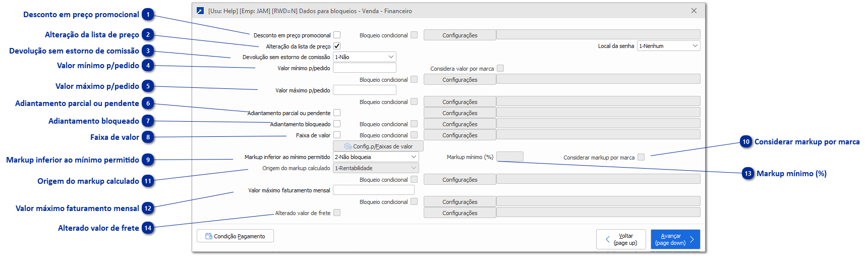Toggle Considerar markup por marca checkbox
The width and height of the screenshot is (868, 260).
point(641,157)
